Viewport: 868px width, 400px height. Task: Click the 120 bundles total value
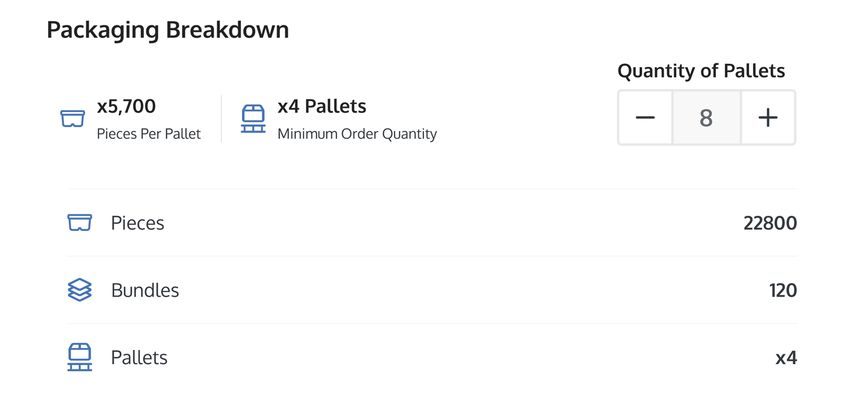(x=783, y=291)
